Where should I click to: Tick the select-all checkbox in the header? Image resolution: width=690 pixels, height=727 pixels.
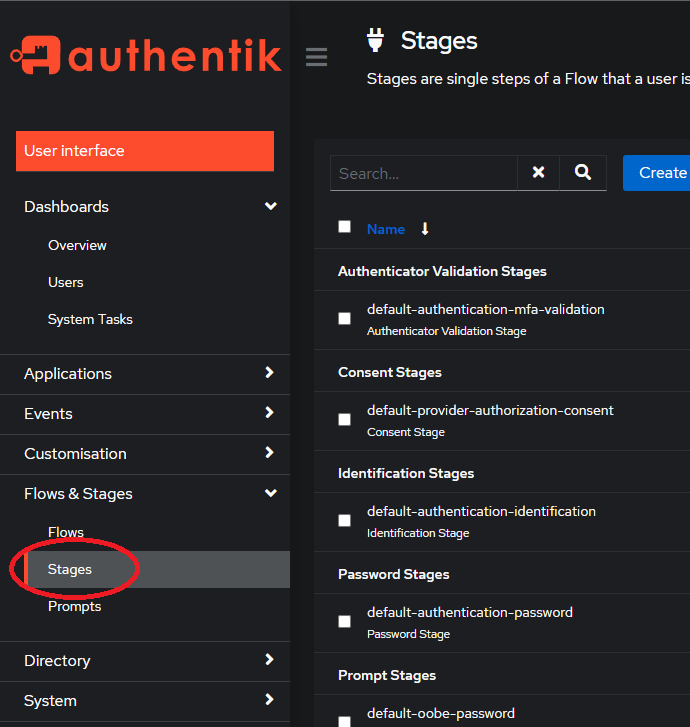[345, 227]
